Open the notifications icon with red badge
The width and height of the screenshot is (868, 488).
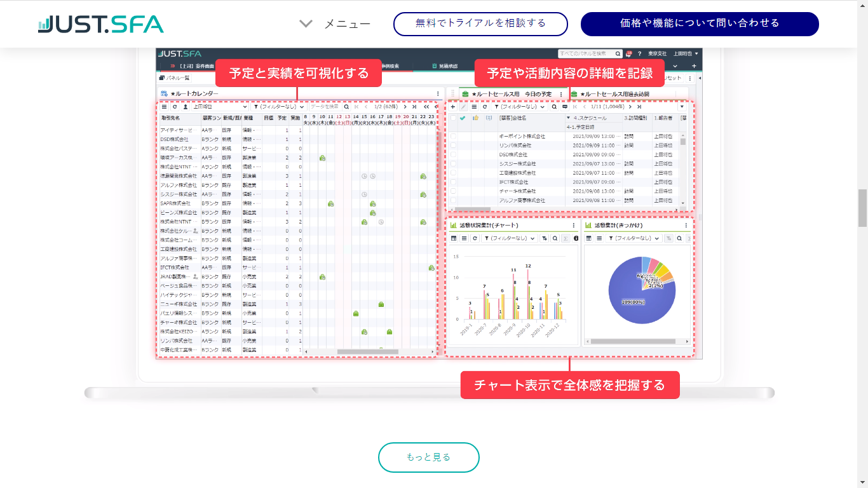click(x=628, y=54)
